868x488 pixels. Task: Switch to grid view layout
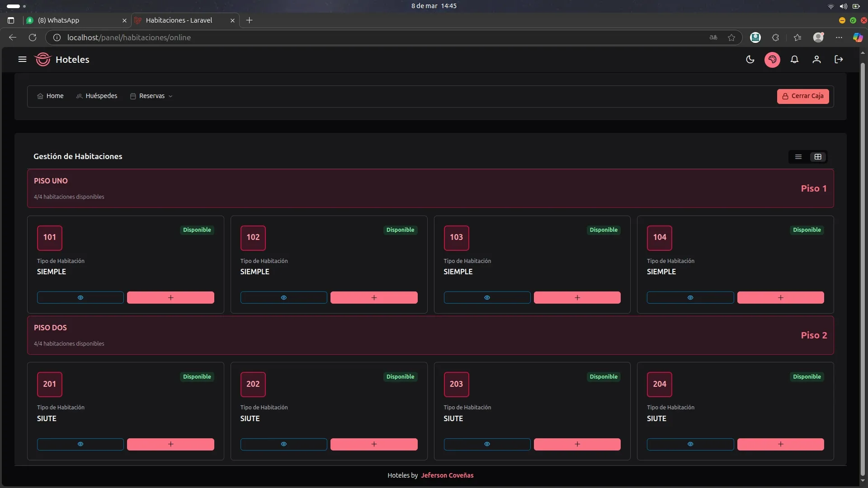(x=818, y=157)
